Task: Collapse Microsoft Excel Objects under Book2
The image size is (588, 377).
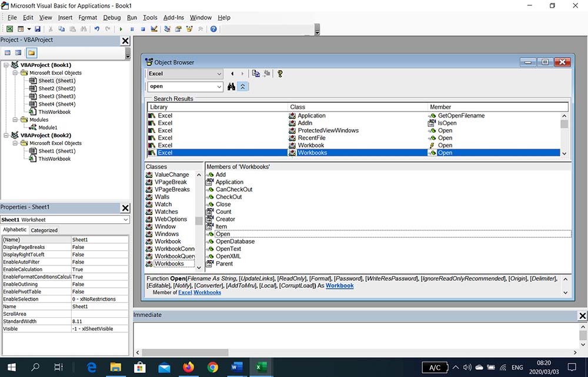Action: [15, 143]
